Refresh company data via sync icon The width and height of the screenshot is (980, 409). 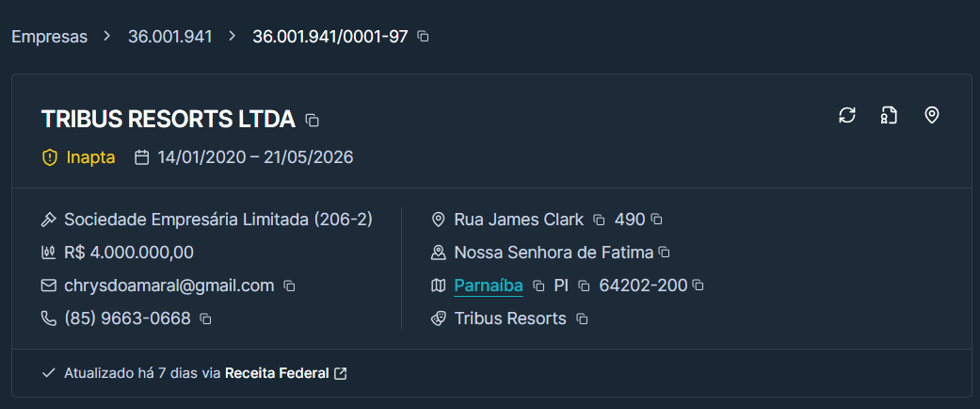(847, 115)
